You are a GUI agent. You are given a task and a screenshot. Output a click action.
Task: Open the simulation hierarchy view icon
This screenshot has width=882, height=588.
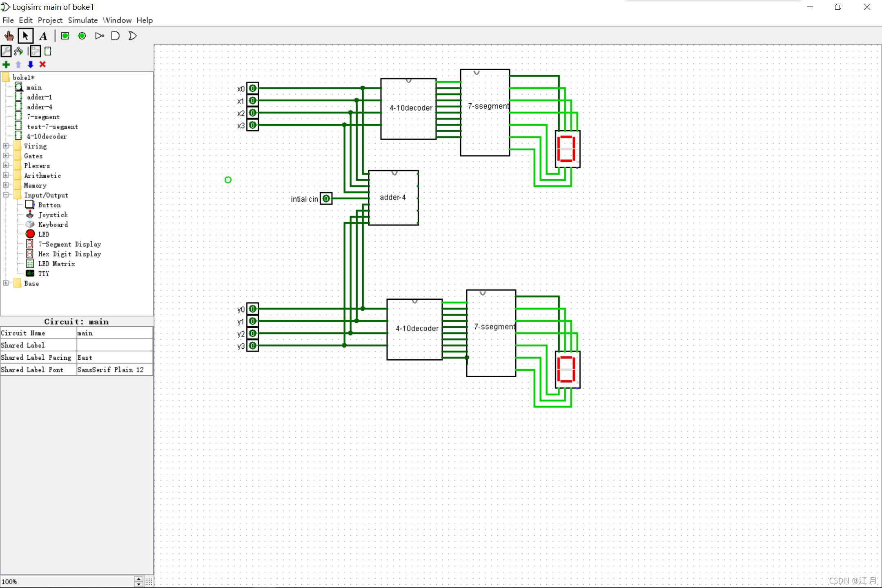tap(18, 51)
